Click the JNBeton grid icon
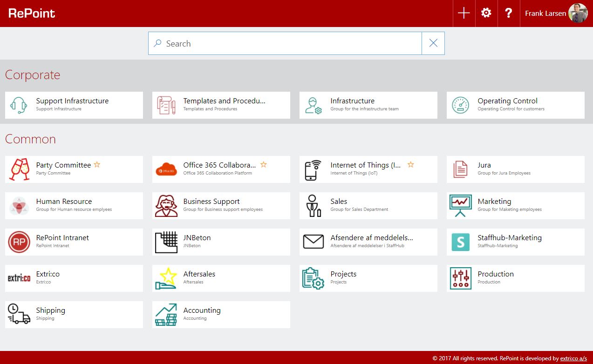The height and width of the screenshot is (364, 593). pos(166,242)
